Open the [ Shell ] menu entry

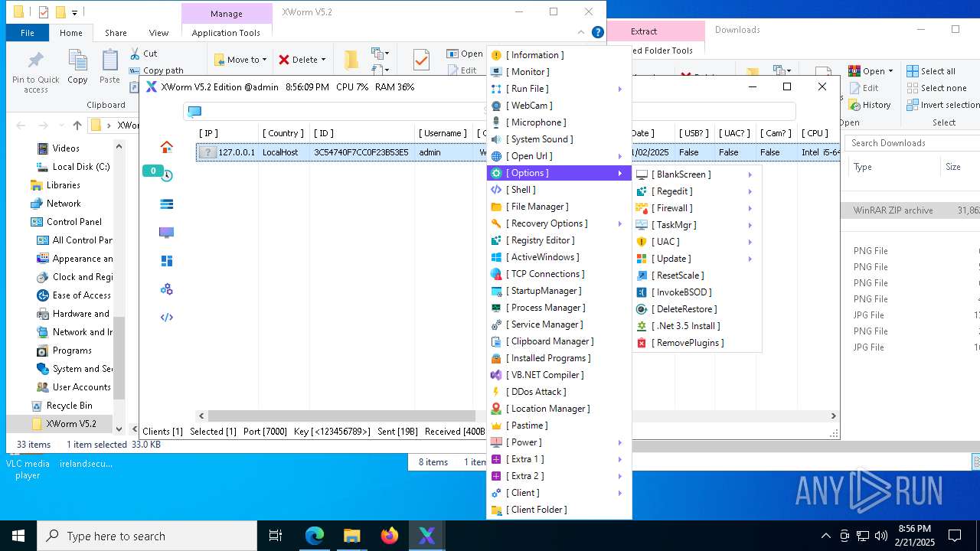coord(559,190)
